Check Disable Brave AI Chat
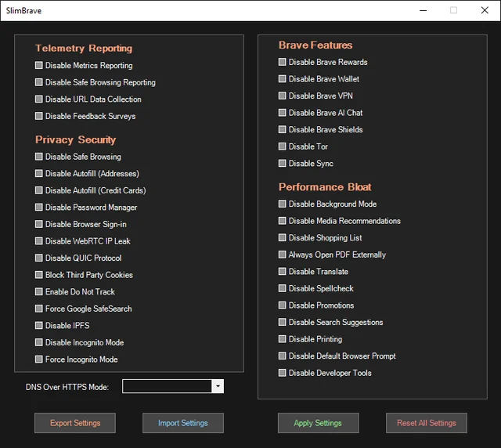The width and height of the screenshot is (501, 448). point(282,113)
